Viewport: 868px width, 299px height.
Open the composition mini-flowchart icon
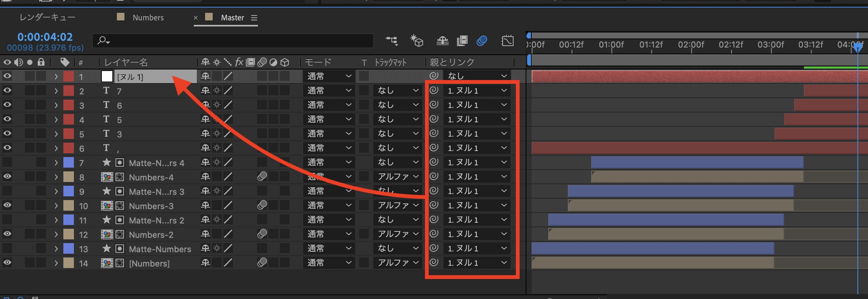point(392,40)
